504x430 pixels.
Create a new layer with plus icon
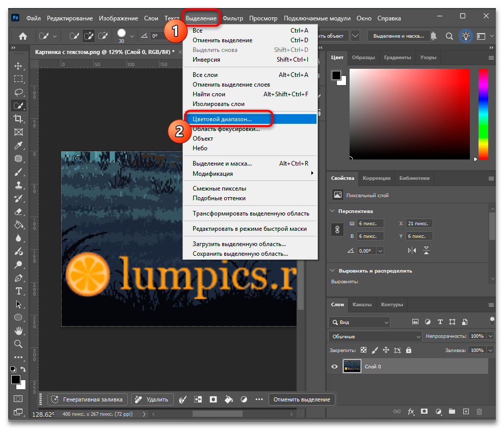[x=466, y=411]
